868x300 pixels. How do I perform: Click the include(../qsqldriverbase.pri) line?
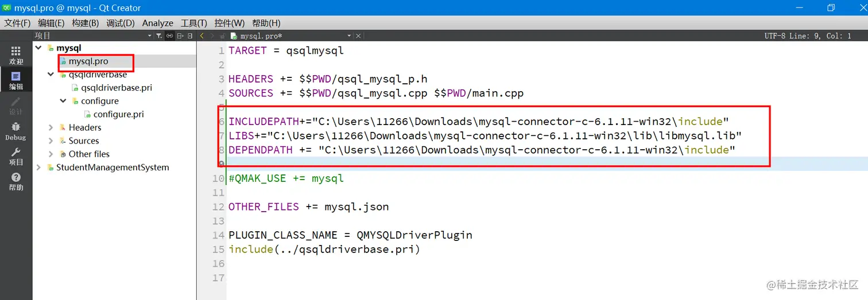(324, 250)
